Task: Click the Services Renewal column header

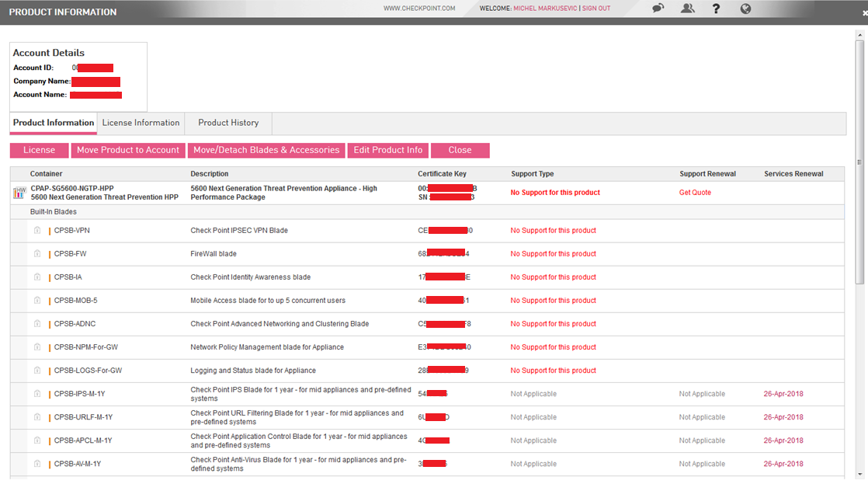Action: pos(793,174)
